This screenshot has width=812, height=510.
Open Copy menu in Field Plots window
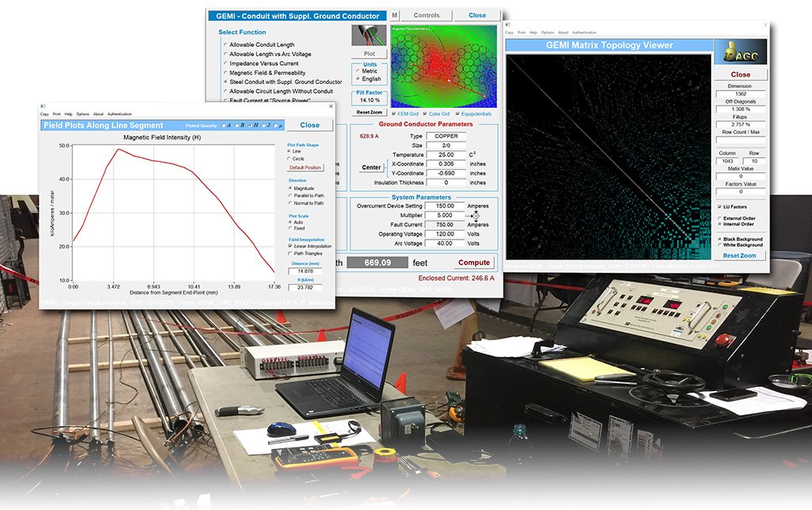coord(44,114)
